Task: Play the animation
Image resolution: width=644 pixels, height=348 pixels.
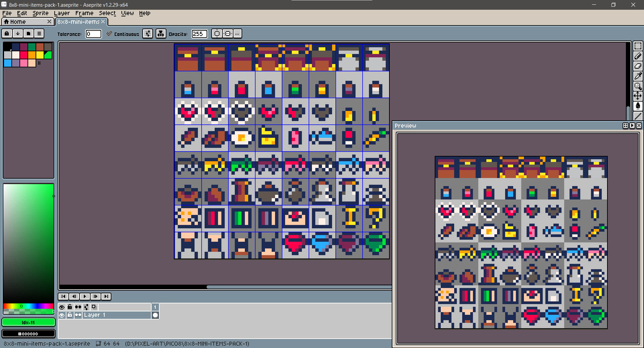Action: click(85, 296)
